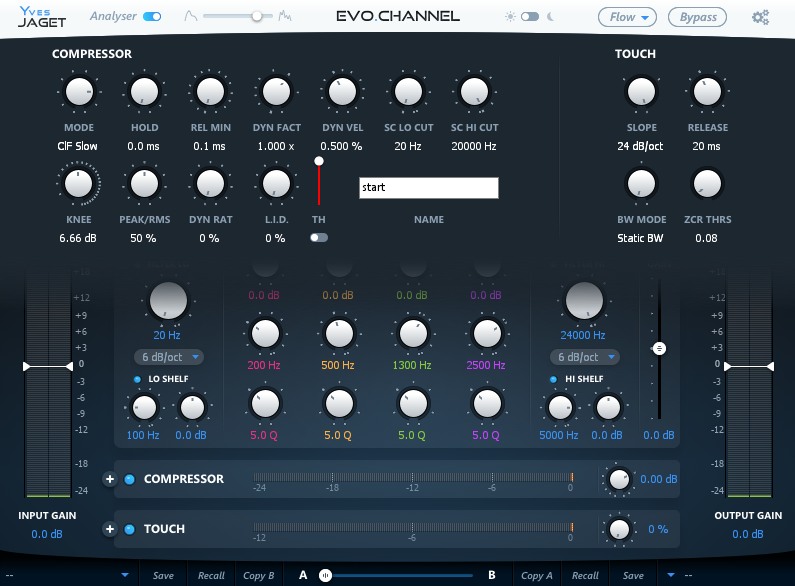Click Copy A button
Image resolution: width=795 pixels, height=586 pixels.
(x=536, y=575)
